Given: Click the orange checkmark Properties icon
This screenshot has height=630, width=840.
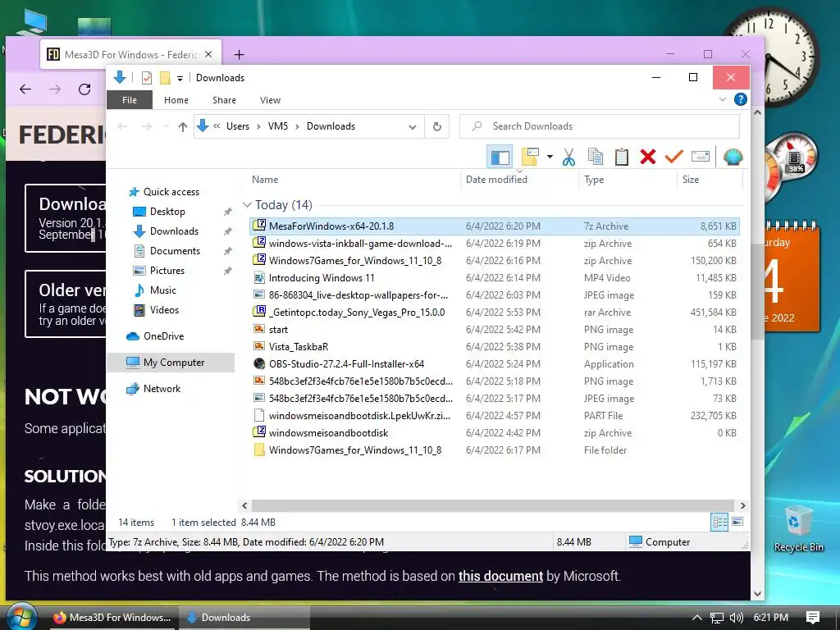Looking at the screenshot, I should coord(674,157).
